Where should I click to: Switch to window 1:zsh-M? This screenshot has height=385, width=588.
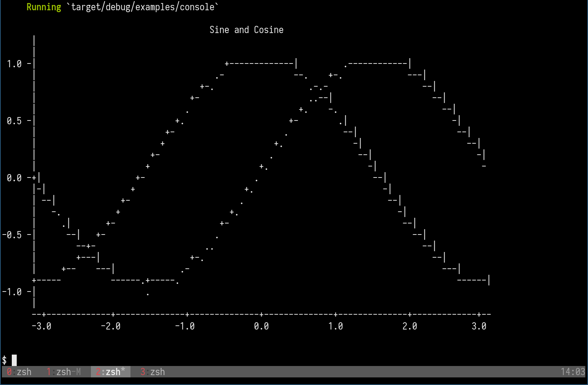click(63, 372)
